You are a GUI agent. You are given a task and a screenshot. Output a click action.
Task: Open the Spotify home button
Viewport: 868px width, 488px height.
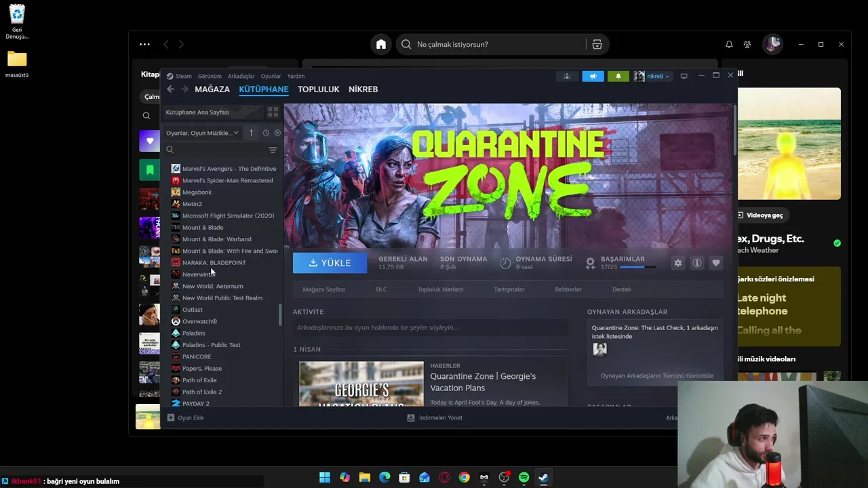click(381, 44)
